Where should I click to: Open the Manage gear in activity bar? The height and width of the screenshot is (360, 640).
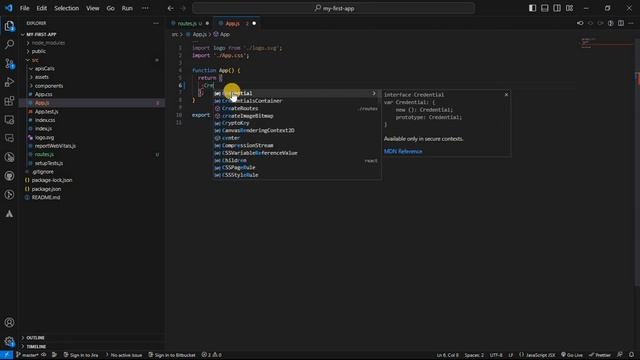(9, 341)
